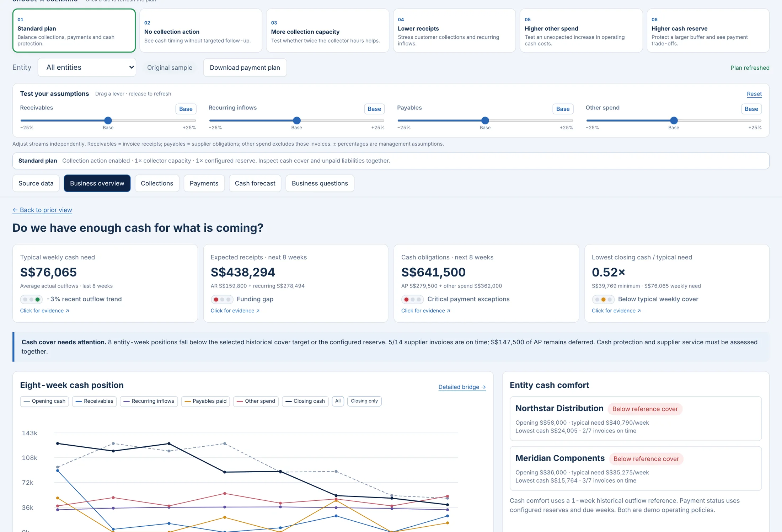Click the Below typical weekly cover indicator
Viewport: 782px width, 532px height.
(603, 300)
